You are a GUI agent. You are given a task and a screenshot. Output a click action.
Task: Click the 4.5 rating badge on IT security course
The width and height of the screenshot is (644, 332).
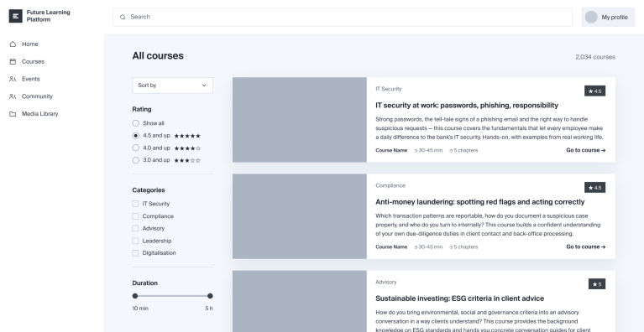pos(594,91)
